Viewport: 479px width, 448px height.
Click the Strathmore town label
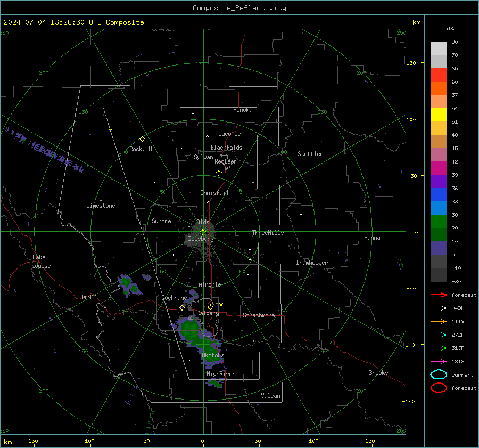[259, 315]
